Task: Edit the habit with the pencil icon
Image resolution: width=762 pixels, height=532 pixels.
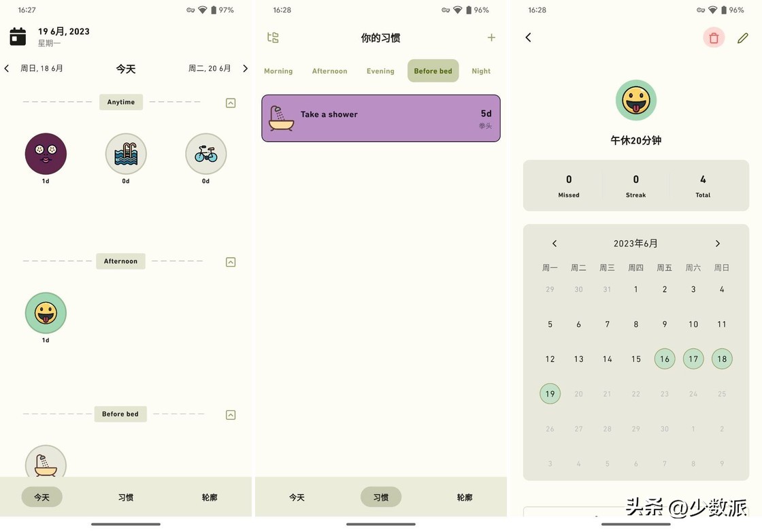Action: pyautogui.click(x=743, y=37)
